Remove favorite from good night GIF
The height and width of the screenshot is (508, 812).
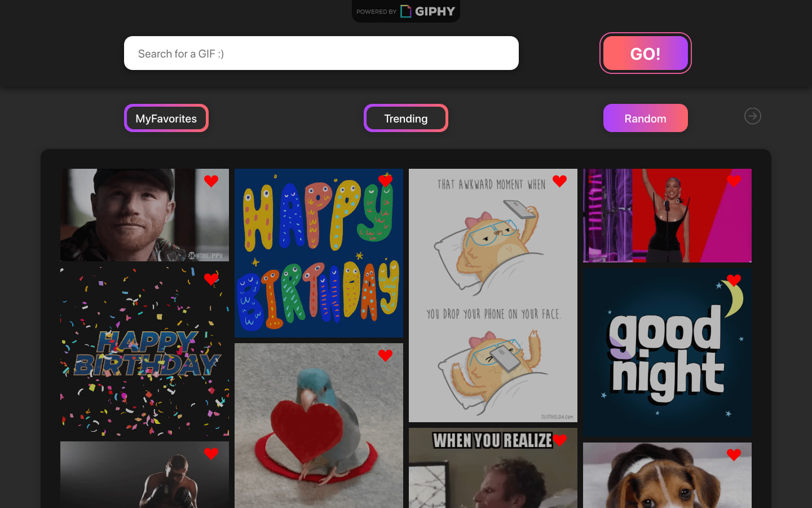[734, 280]
